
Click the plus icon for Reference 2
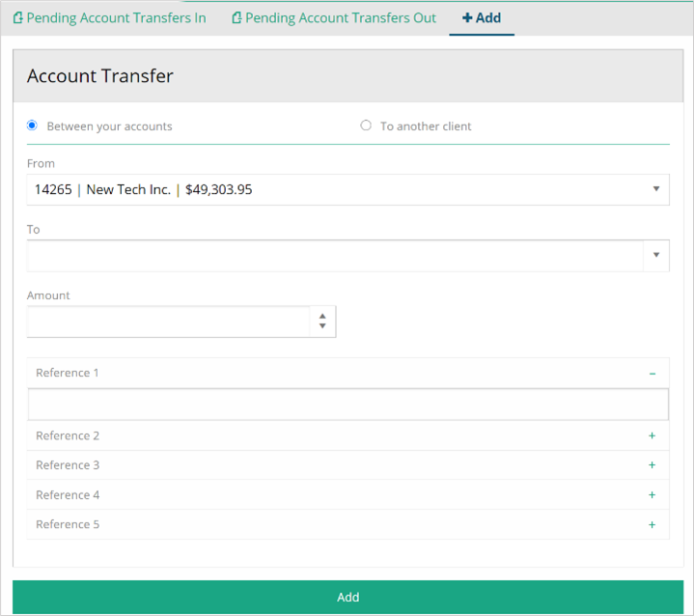(652, 436)
